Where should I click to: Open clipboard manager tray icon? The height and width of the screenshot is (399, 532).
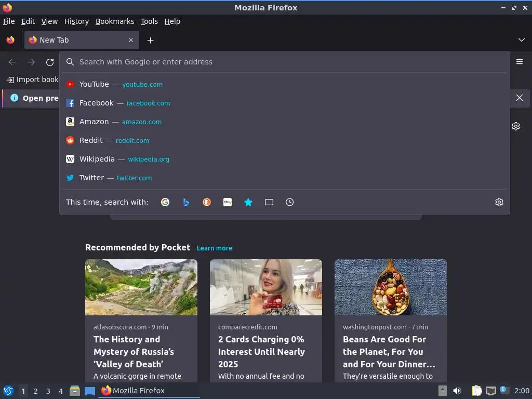coord(477,391)
